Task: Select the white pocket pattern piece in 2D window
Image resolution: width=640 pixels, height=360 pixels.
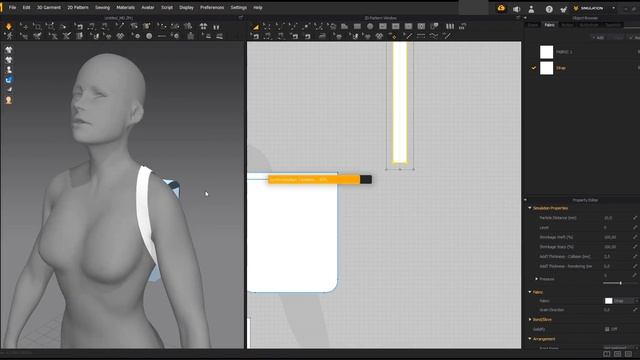Action: click(x=292, y=233)
